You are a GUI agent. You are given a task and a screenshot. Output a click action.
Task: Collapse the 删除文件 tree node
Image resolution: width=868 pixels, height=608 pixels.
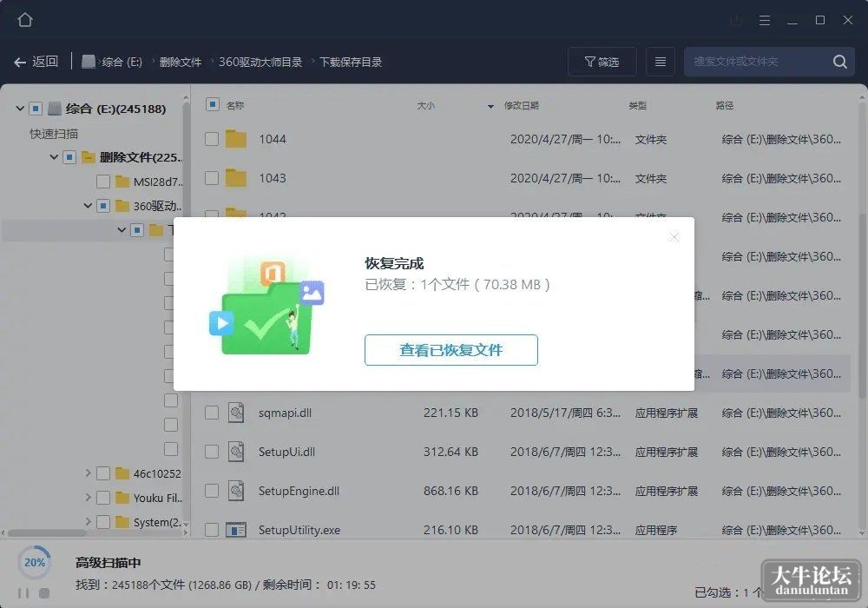click(x=54, y=157)
